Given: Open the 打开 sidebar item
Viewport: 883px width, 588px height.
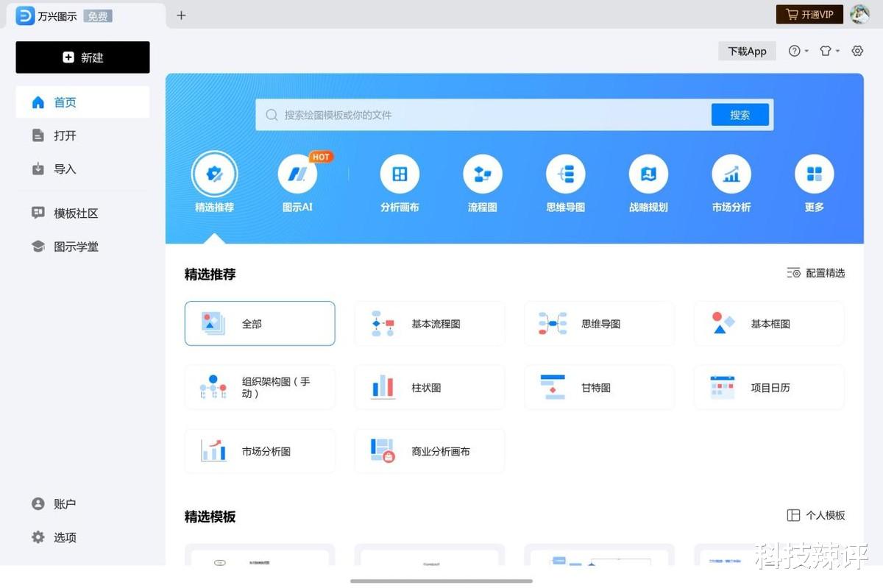Looking at the screenshot, I should (82, 135).
